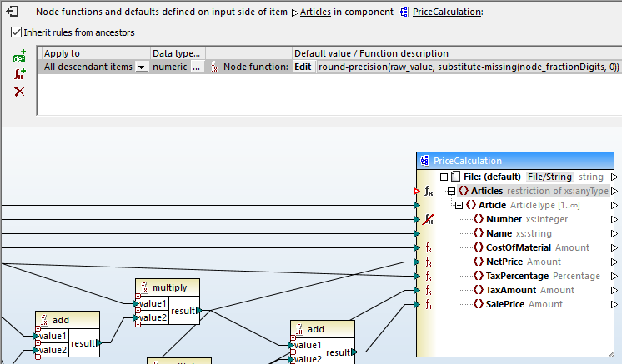The image size is (622, 364).
Task: Collapse the Articles tree node
Action: (x=451, y=192)
